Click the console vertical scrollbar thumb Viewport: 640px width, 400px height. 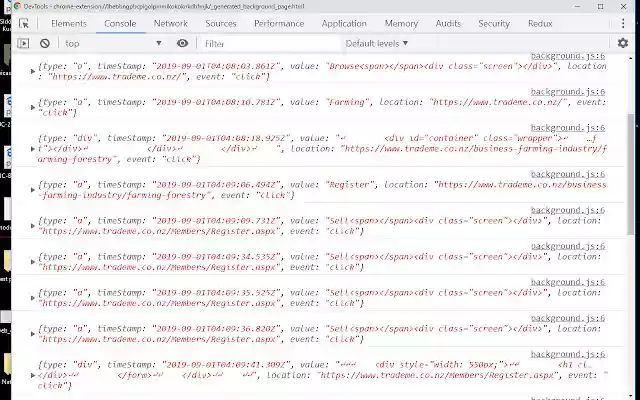[631, 175]
